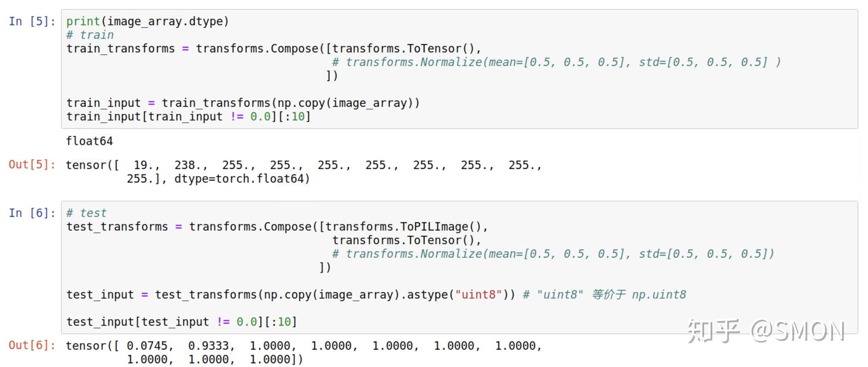Click the 'tensor([ 0.0745, 0.9333' output line
868x367 pixels.
coord(303,345)
